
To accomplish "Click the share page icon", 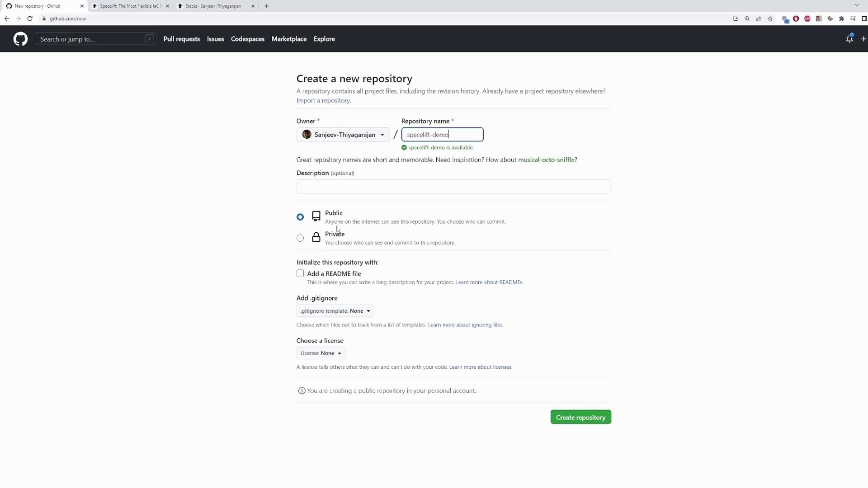I will click(759, 19).
